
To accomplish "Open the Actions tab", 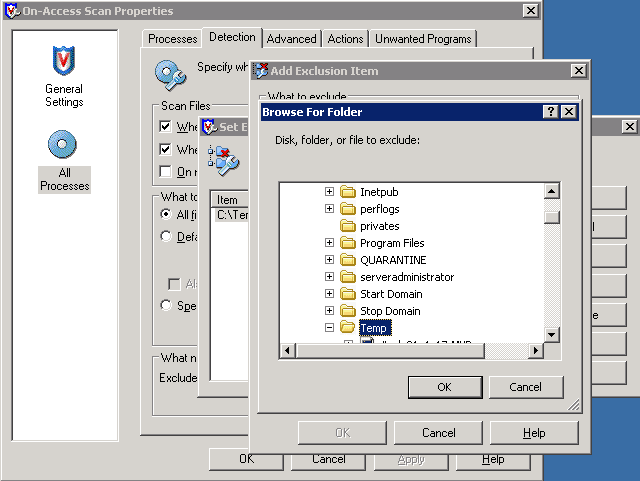I will [x=345, y=39].
